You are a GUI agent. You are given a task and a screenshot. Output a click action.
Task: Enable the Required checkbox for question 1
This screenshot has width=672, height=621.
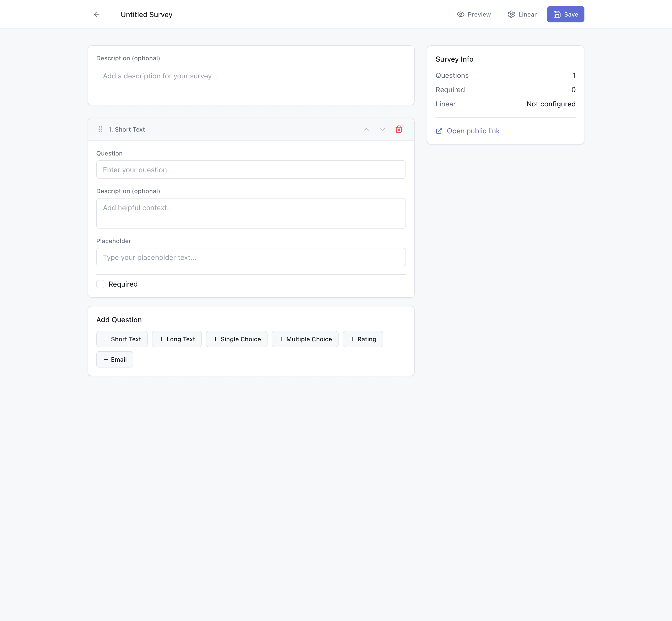[100, 284]
